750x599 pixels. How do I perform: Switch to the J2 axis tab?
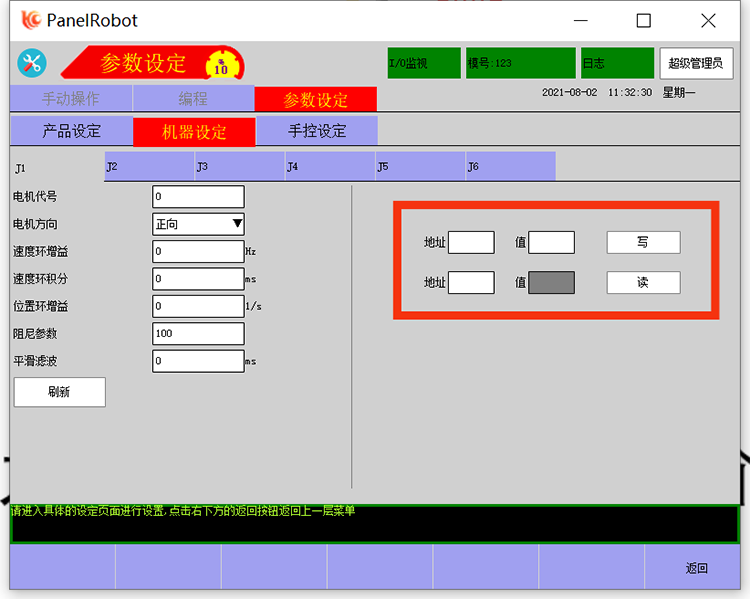(149, 166)
